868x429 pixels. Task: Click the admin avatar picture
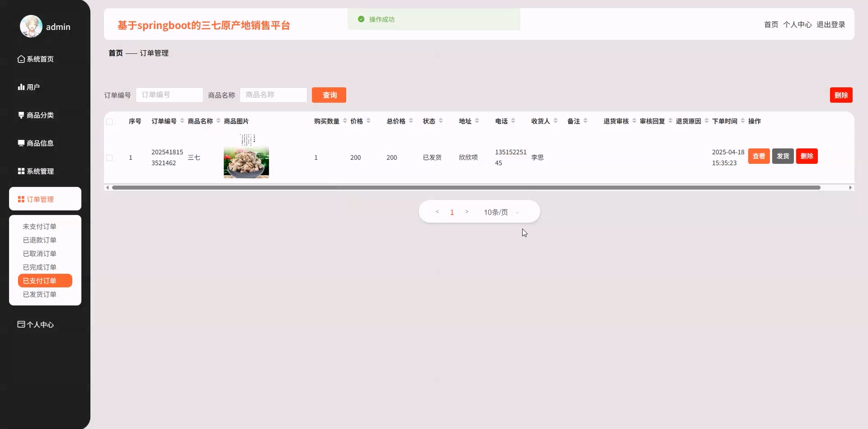pyautogui.click(x=31, y=26)
